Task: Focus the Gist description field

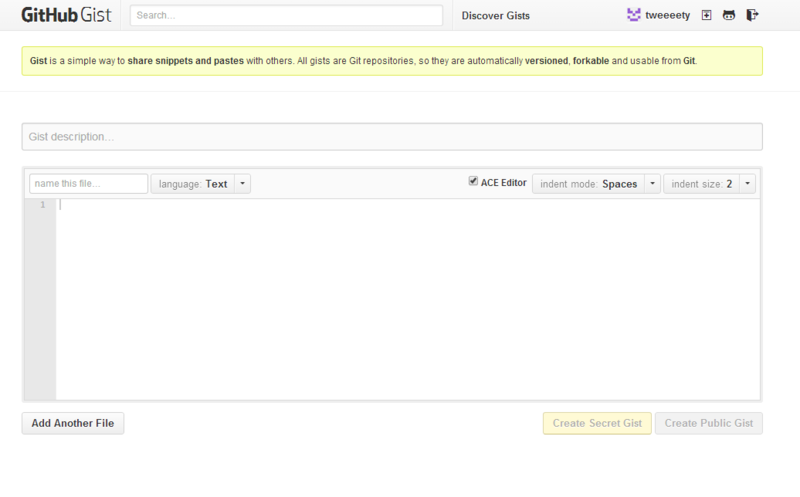Action: coord(392,137)
